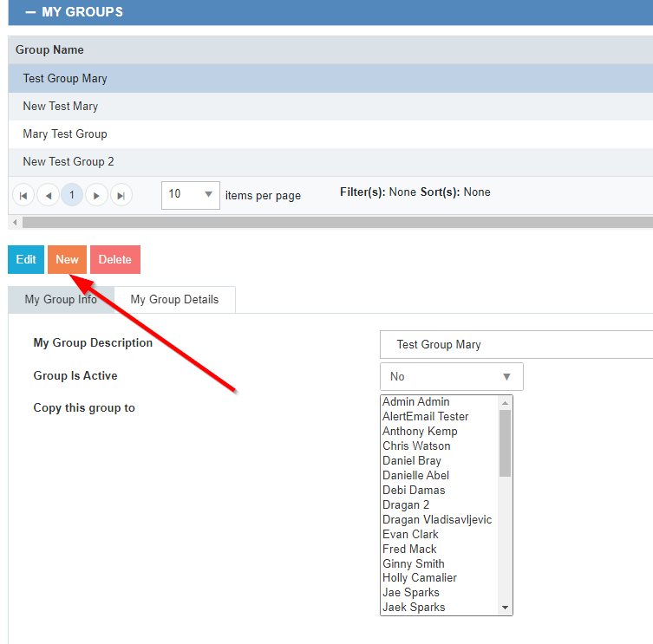The image size is (653, 644).
Task: Go to first page of groups
Action: pos(23,195)
